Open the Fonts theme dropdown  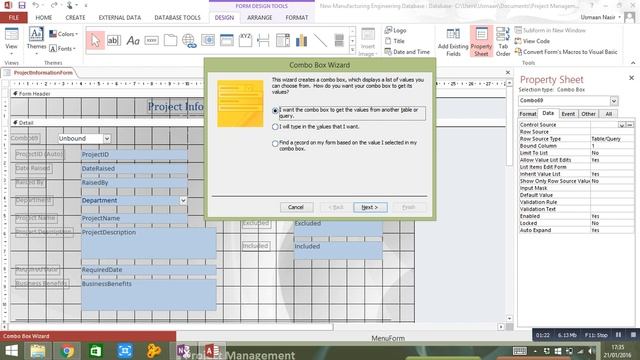62,48
